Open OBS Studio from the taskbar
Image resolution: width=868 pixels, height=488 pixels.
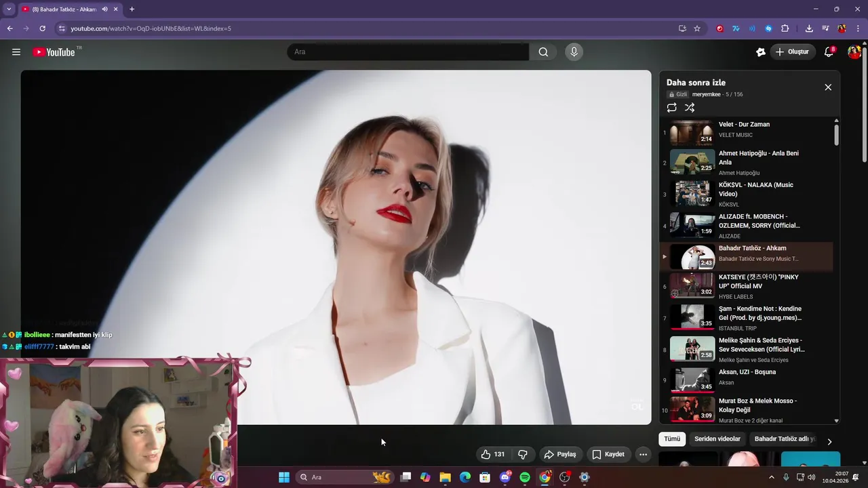(564, 477)
